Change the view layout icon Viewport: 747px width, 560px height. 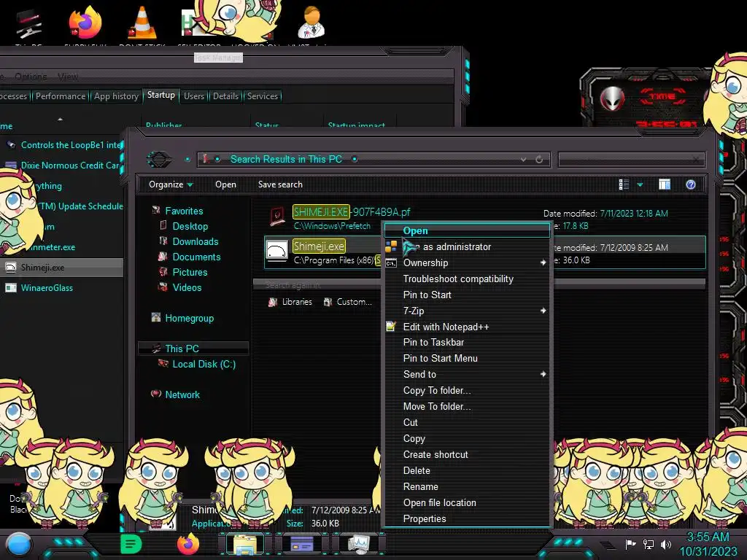point(624,184)
